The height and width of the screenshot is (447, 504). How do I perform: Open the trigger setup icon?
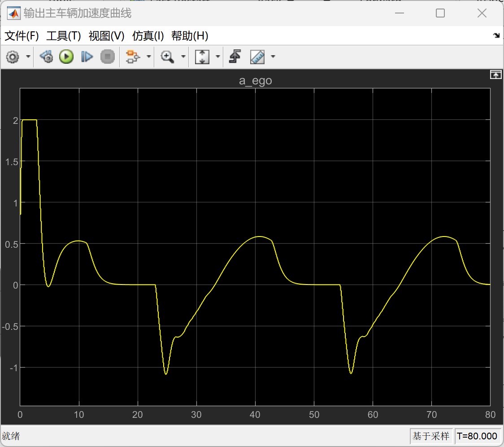(x=235, y=57)
